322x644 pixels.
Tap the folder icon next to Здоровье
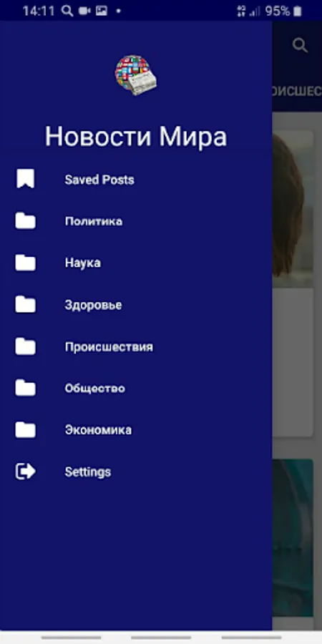tap(26, 305)
